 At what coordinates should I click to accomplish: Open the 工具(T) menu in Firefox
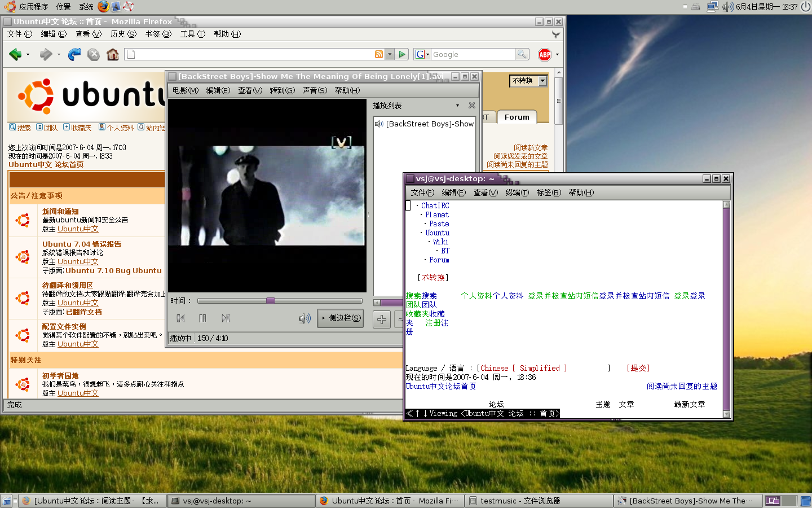point(192,34)
